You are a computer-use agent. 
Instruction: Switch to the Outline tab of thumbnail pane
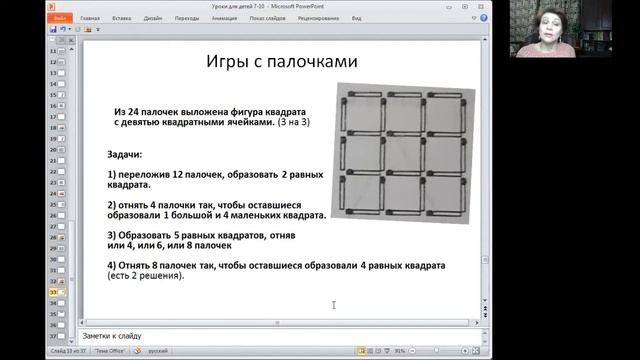62,40
